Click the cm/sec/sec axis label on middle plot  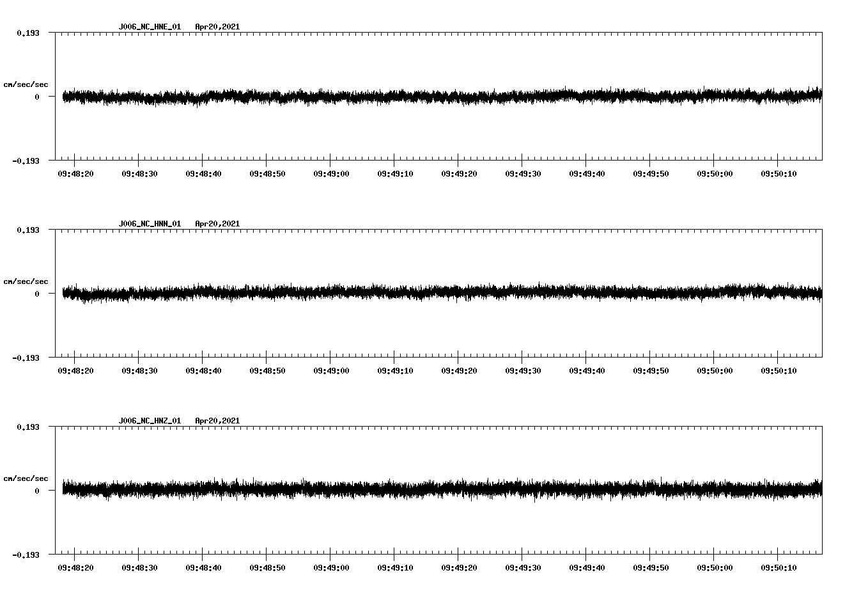tap(26, 281)
